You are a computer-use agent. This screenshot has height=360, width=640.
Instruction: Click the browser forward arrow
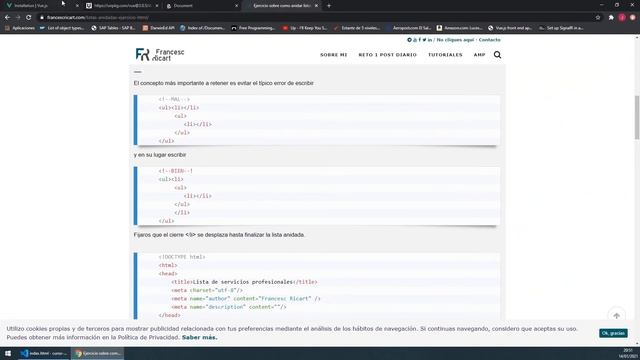(18, 18)
